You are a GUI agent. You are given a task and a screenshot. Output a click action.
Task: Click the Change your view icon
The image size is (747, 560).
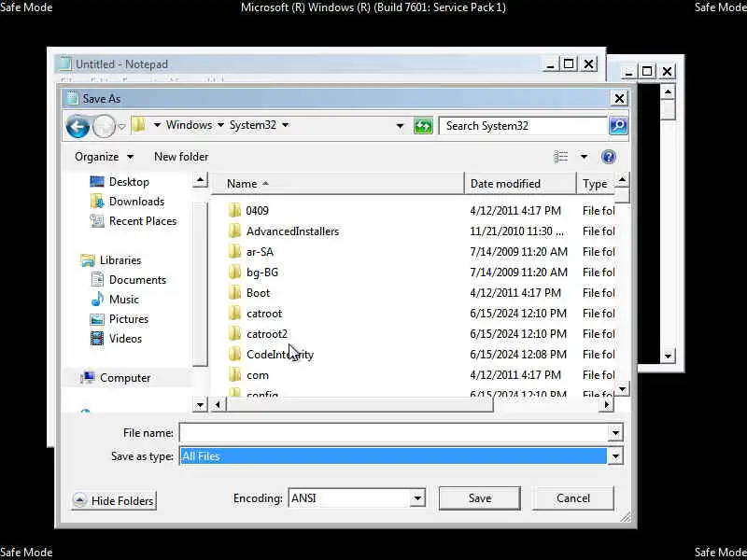click(561, 157)
